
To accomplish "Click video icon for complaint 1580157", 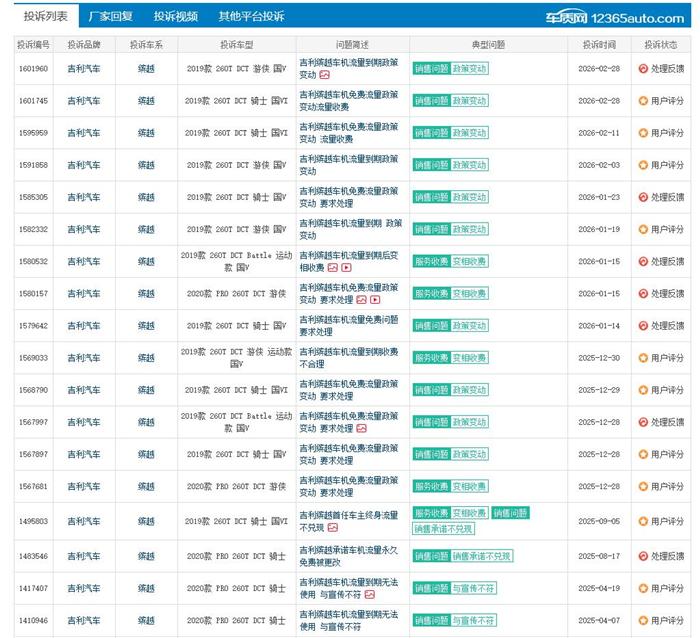I will 375,300.
